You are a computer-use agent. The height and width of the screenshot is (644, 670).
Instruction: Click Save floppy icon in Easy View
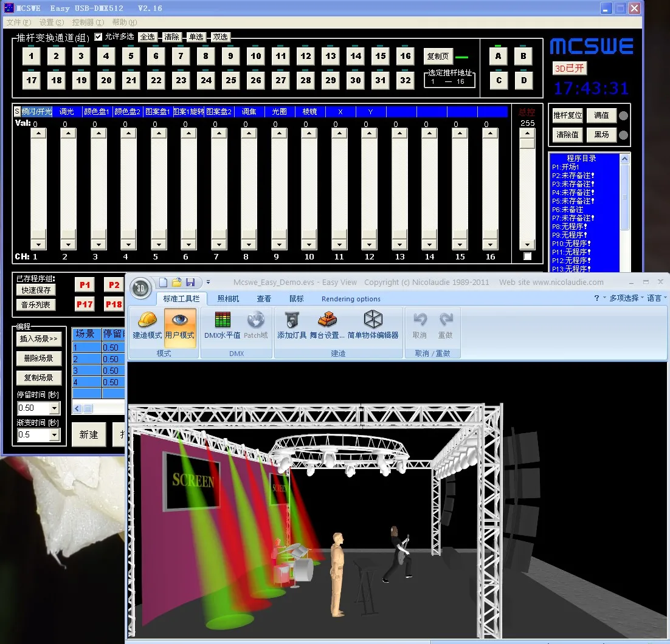(x=190, y=283)
